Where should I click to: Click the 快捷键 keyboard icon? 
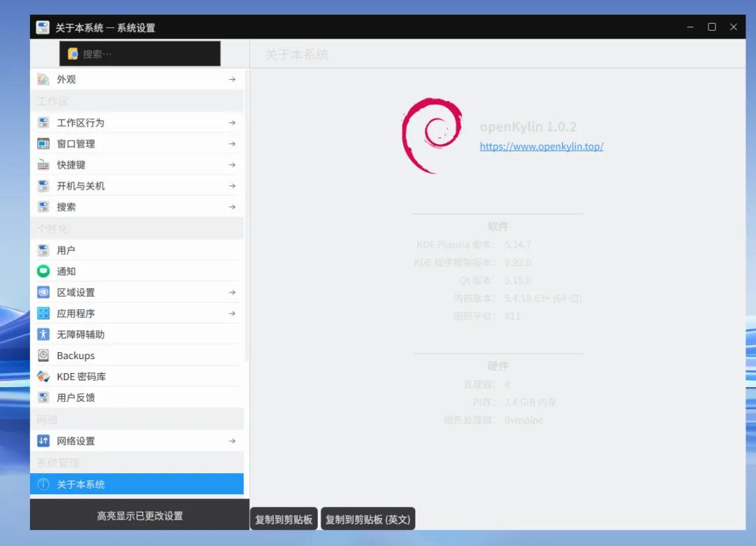[x=43, y=165]
